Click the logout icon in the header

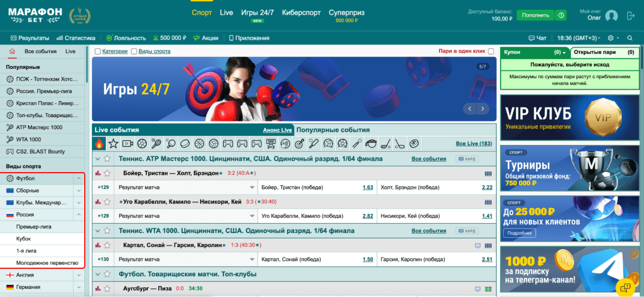630,16
